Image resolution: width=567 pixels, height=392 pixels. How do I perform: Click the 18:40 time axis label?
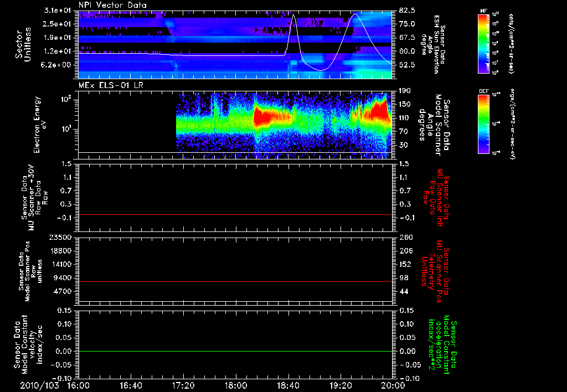click(x=288, y=385)
